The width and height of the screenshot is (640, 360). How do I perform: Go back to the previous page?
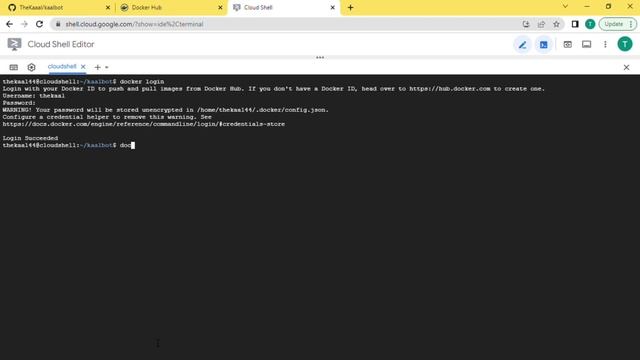pos(9,24)
